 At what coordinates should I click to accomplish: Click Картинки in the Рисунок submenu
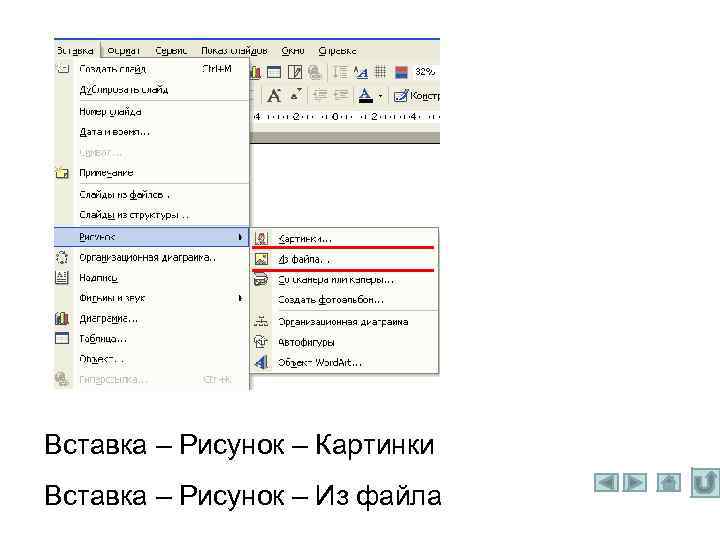click(344, 239)
